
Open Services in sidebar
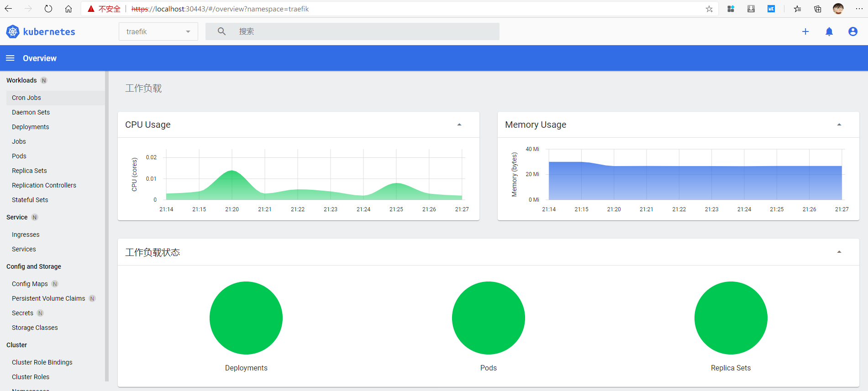[24, 249]
